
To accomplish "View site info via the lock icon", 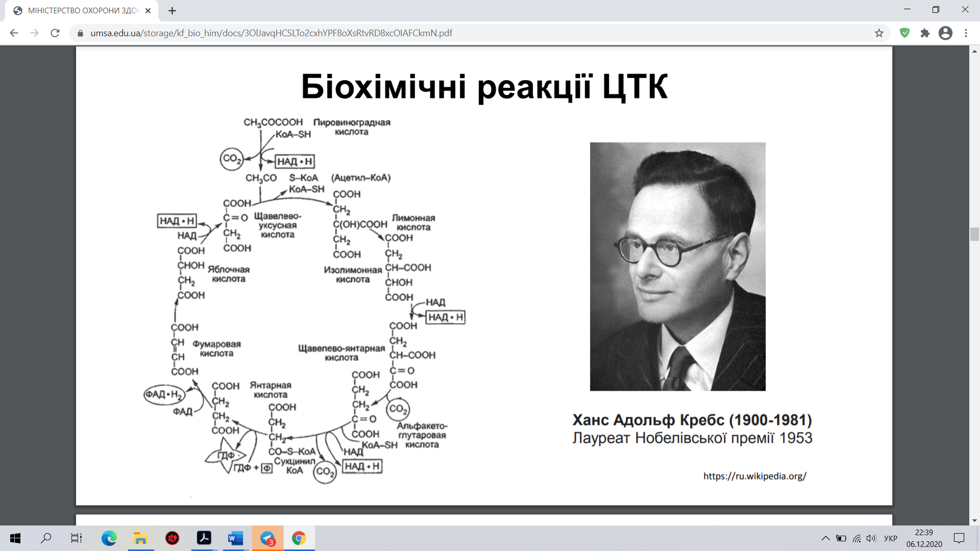I will 80,33.
